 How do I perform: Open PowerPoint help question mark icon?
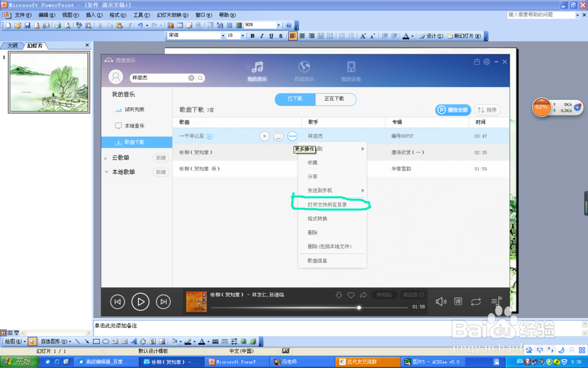tap(288, 25)
